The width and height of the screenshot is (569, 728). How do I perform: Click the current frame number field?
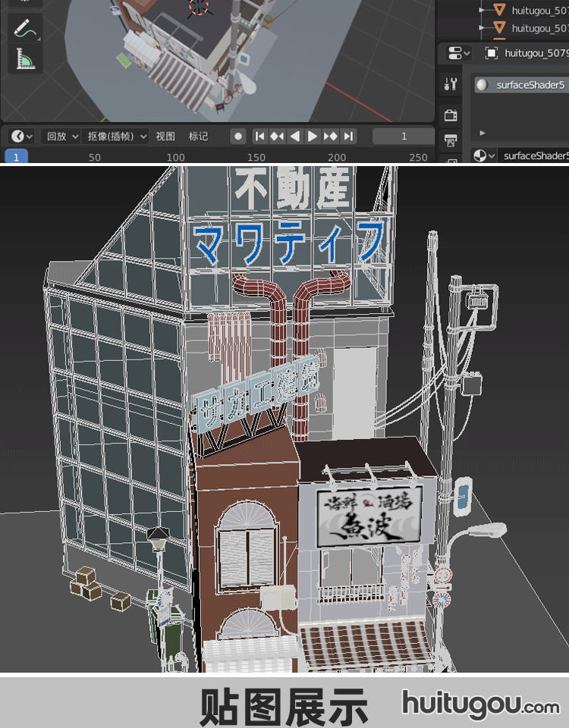(404, 136)
